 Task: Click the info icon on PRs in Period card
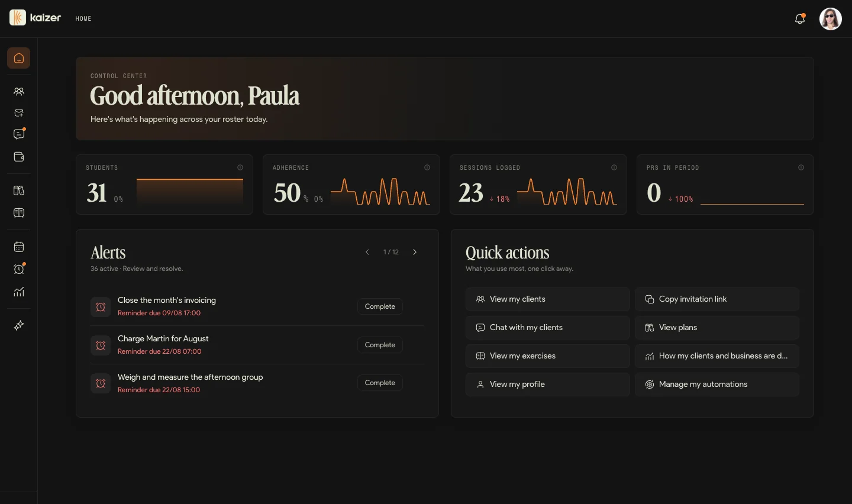pos(801,167)
